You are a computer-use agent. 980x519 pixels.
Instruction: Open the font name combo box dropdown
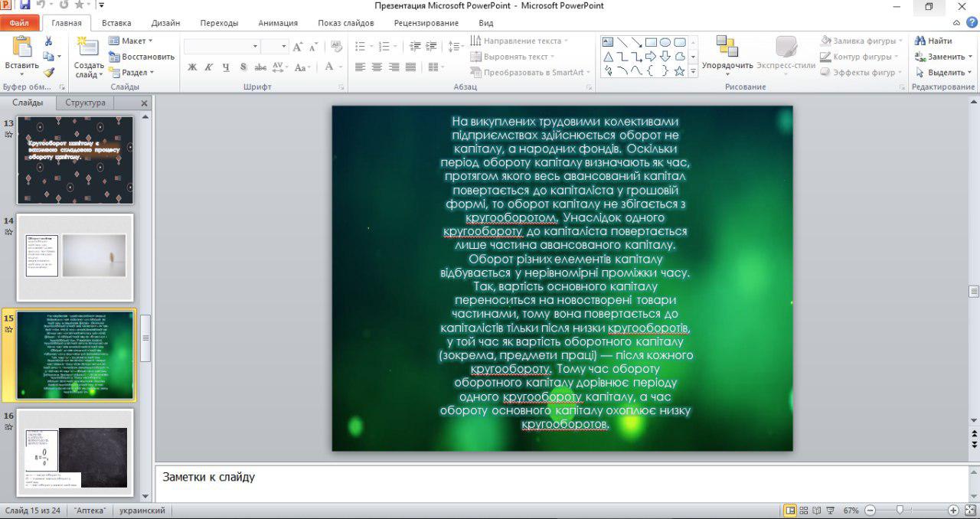coord(253,47)
